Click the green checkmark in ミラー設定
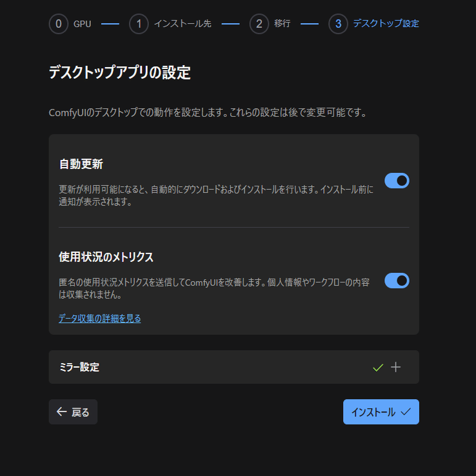Screen dimensions: 476x476 click(x=378, y=368)
